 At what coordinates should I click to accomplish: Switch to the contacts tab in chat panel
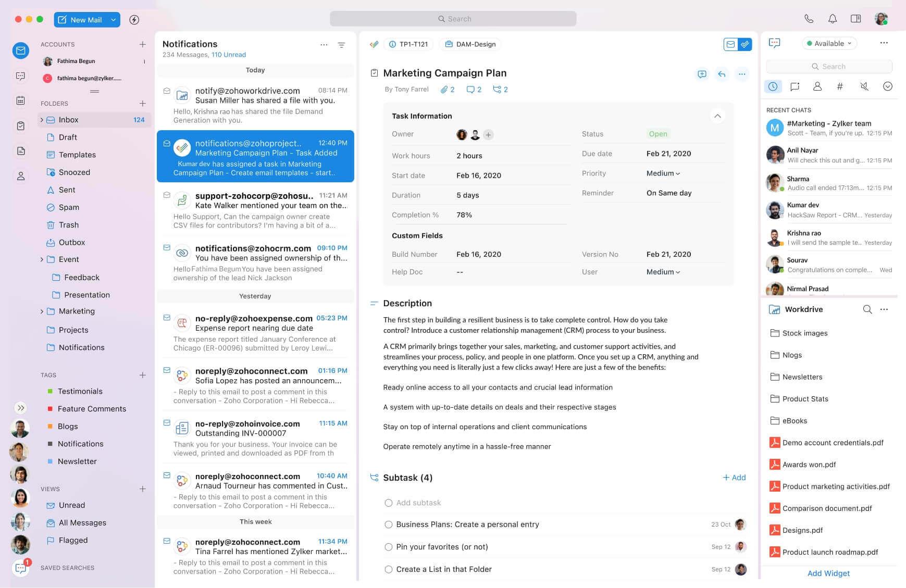click(817, 86)
